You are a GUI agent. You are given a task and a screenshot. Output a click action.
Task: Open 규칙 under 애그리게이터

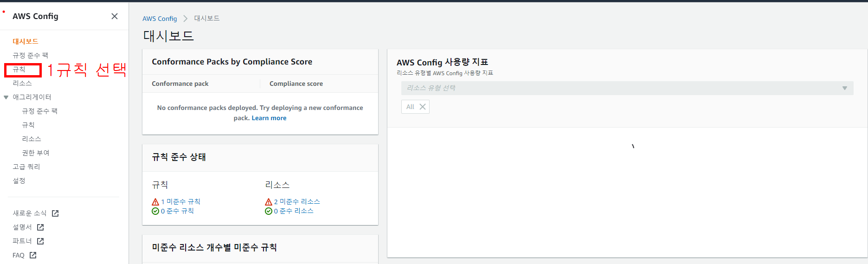[28, 125]
